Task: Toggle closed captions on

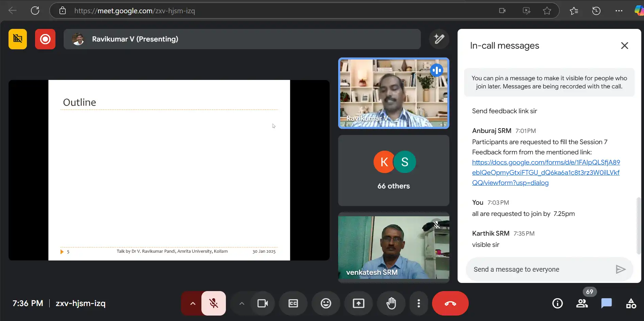Action: coord(293,303)
